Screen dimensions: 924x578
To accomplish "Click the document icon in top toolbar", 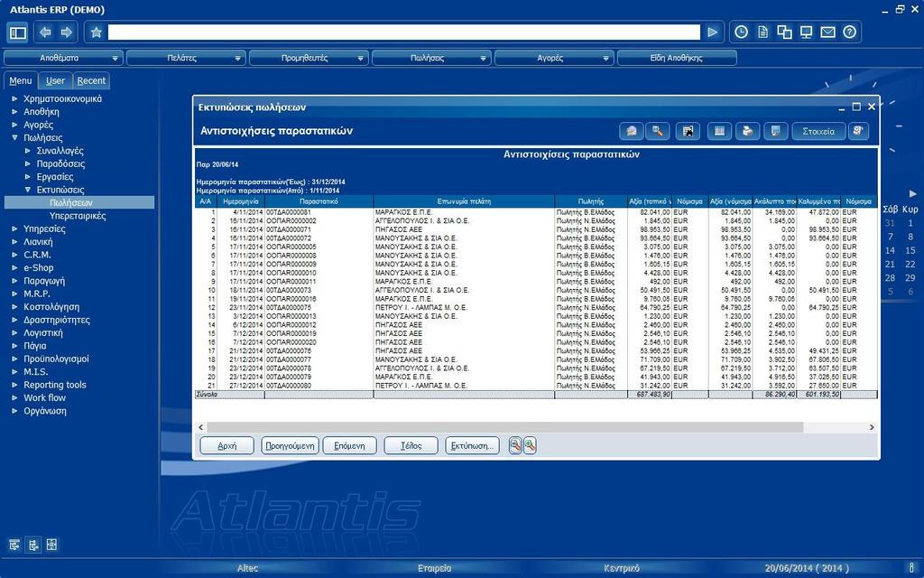I will click(763, 33).
